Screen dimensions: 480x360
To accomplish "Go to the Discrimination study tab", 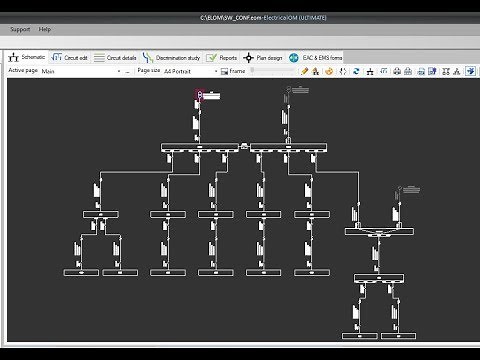I will [171, 58].
